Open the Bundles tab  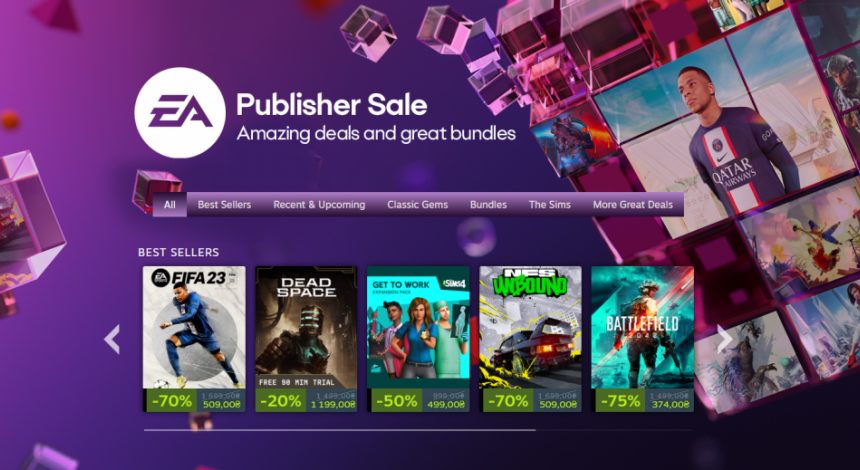pyautogui.click(x=488, y=205)
